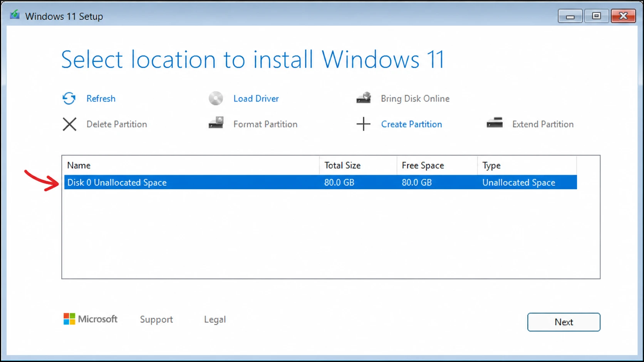The image size is (644, 362).
Task: Click the Format Partition drive icon
Action: (x=216, y=123)
